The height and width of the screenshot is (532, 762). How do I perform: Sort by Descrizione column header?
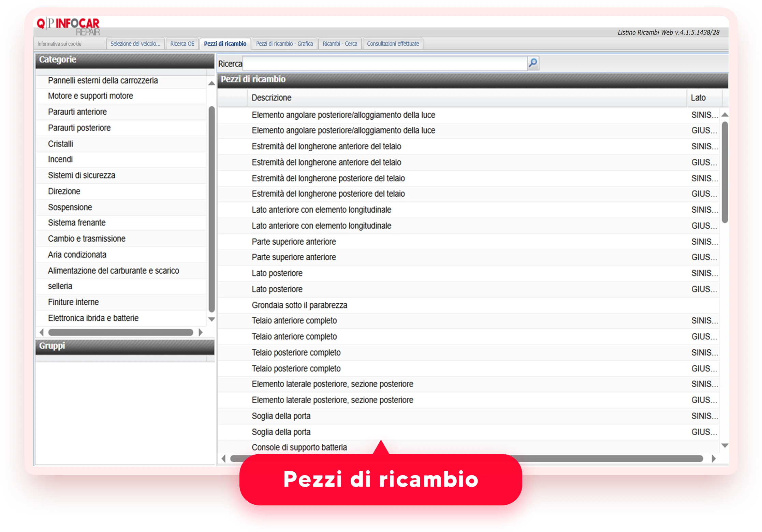467,98
